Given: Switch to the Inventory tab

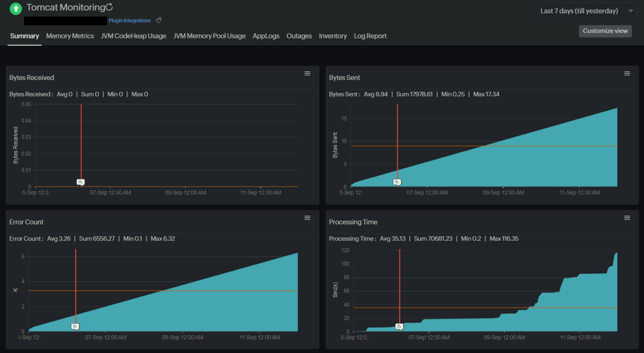Looking at the screenshot, I should pos(333,36).
